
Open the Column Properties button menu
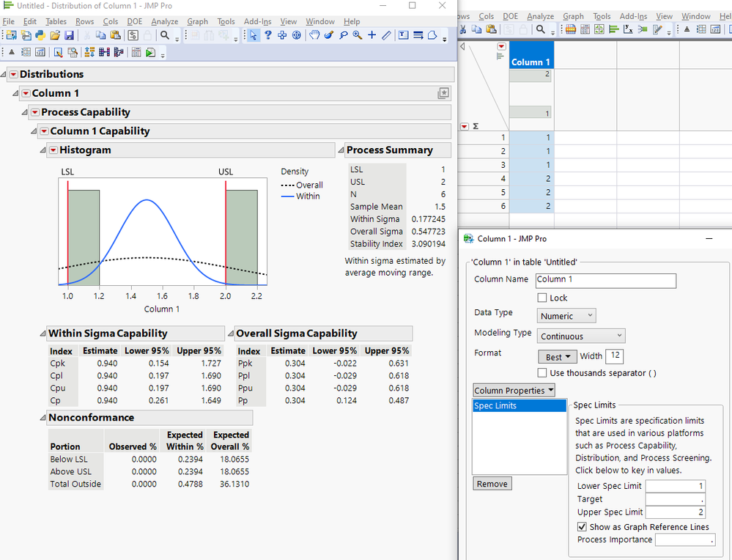coord(514,391)
